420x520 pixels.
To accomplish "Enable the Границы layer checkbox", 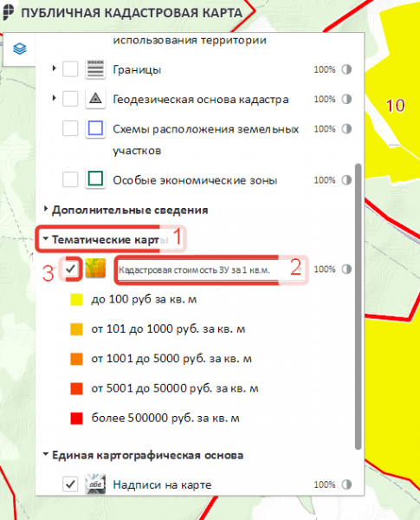I will click(x=70, y=69).
